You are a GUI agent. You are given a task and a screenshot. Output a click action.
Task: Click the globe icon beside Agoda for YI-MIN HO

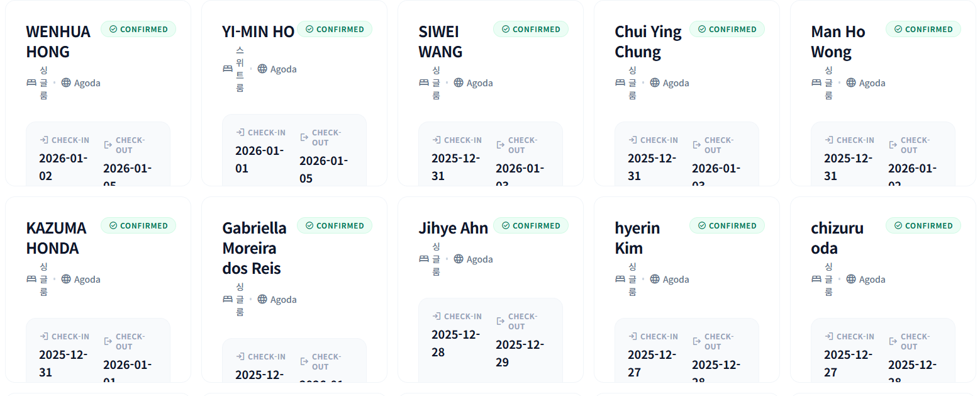[262, 69]
